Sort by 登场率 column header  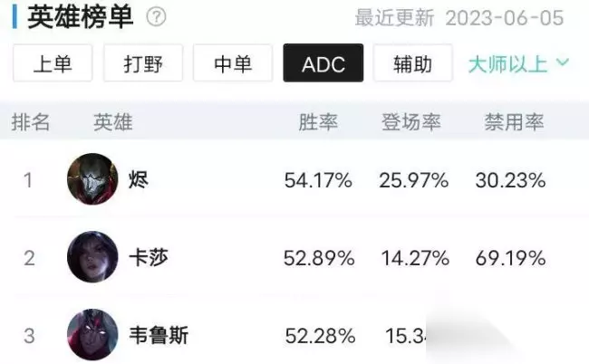[410, 123]
